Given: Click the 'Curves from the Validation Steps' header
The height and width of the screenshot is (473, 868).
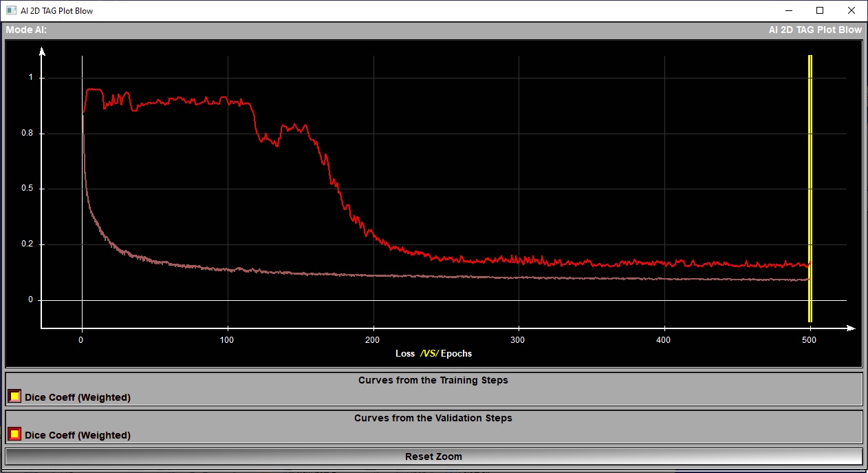Looking at the screenshot, I should point(433,418).
